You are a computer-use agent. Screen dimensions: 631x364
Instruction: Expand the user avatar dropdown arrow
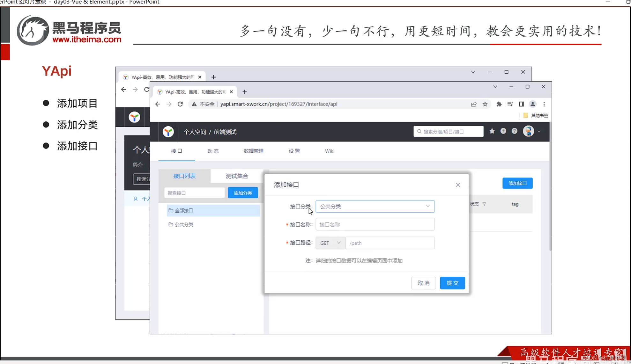tap(539, 131)
